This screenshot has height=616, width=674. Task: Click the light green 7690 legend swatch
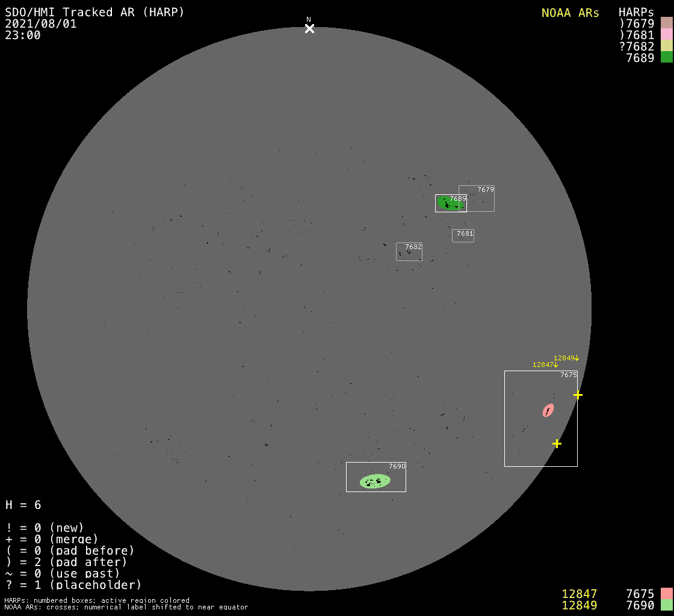click(x=667, y=605)
